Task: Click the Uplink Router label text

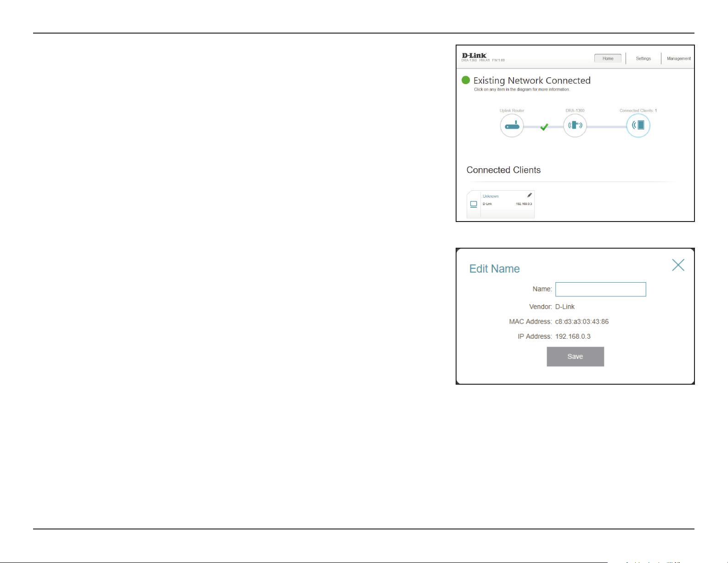Action: coord(512,111)
